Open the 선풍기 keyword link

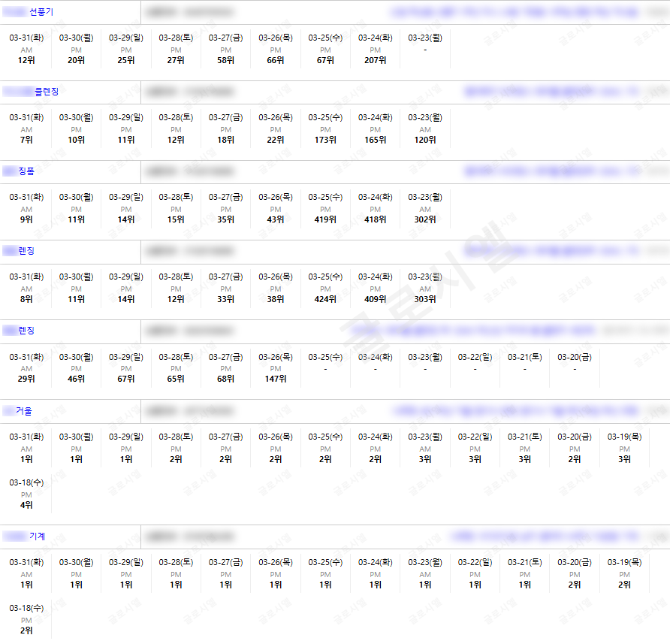41,12
